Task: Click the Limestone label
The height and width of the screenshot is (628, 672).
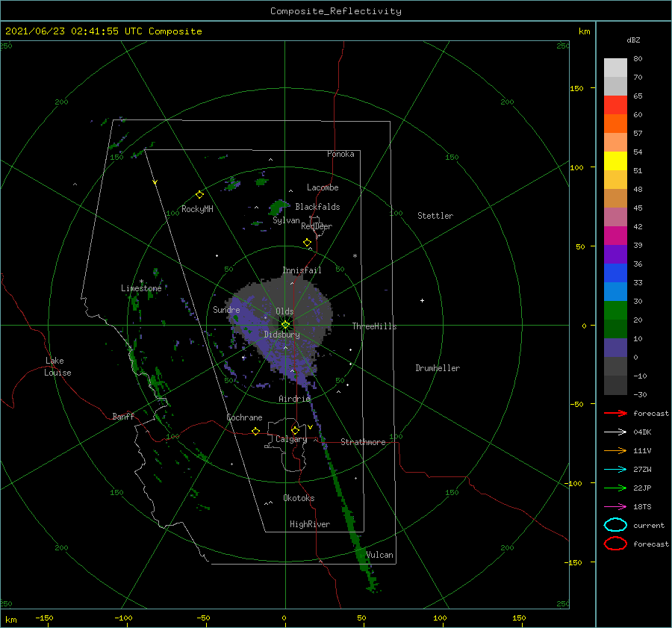Action: click(141, 288)
